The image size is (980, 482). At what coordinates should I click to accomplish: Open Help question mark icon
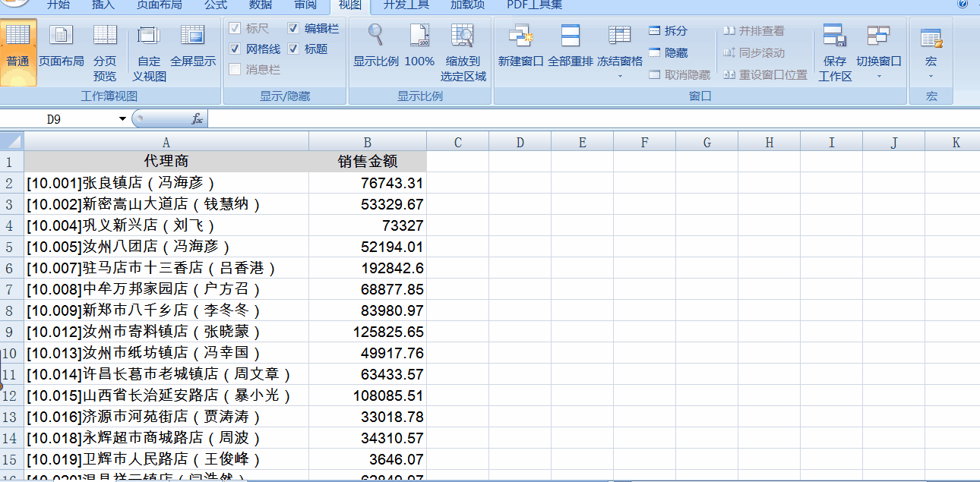[963, 4]
